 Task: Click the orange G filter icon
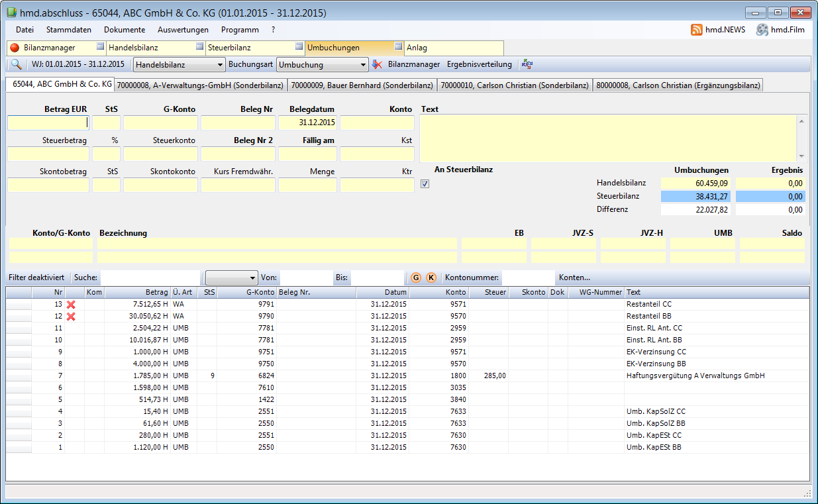pyautogui.click(x=416, y=277)
